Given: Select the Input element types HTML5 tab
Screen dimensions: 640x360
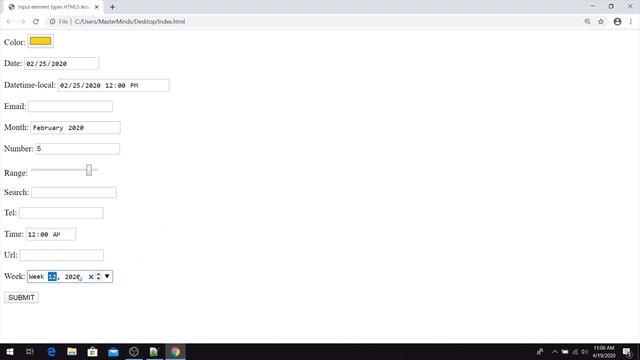Looking at the screenshot, I should (54, 7).
